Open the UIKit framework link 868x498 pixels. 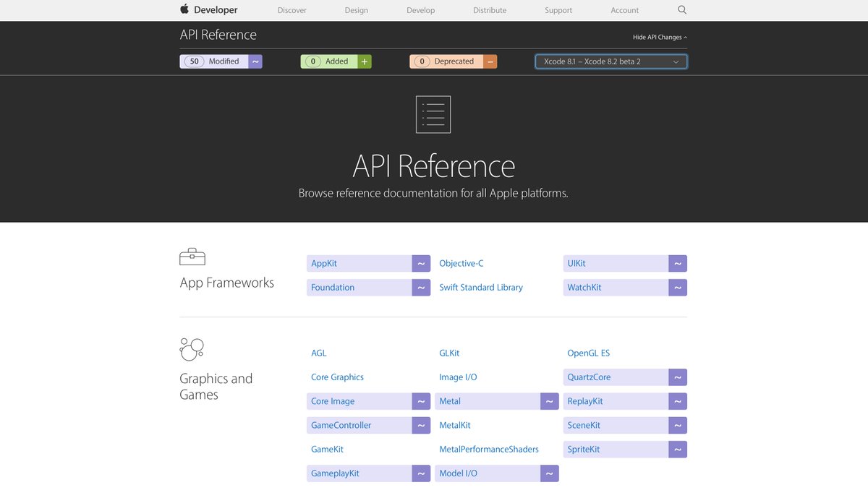(576, 264)
